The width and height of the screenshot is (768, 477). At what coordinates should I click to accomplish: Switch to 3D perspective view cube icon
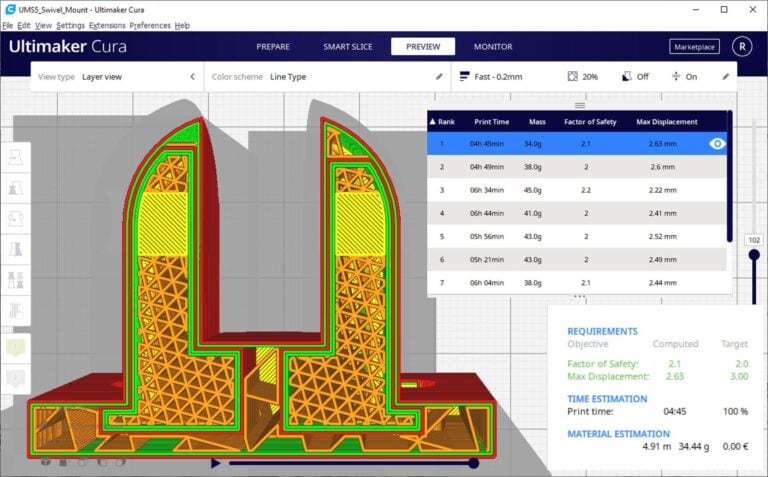tap(45, 461)
